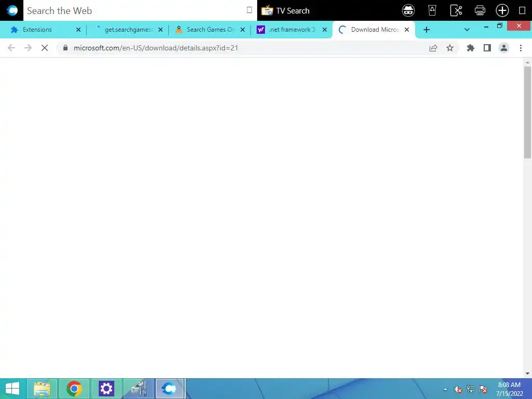This screenshot has height=399, width=532.
Task: Close the Download Microsoft tab
Action: pos(406,30)
